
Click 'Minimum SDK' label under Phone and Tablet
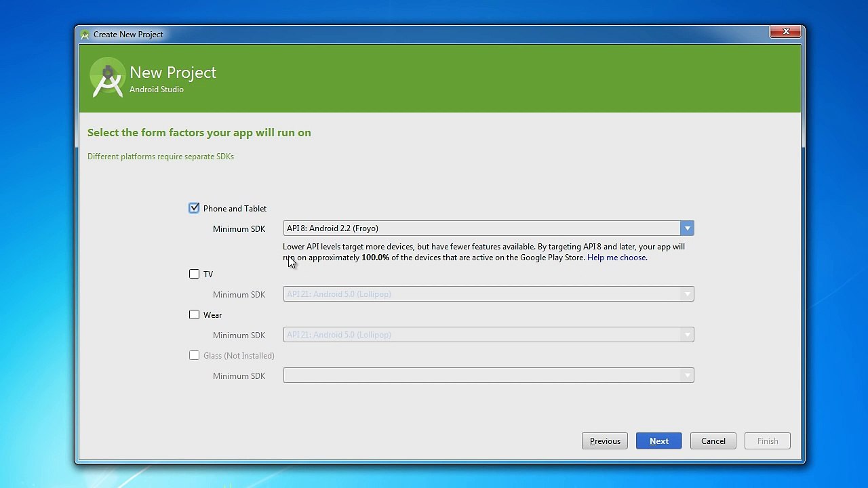point(239,229)
